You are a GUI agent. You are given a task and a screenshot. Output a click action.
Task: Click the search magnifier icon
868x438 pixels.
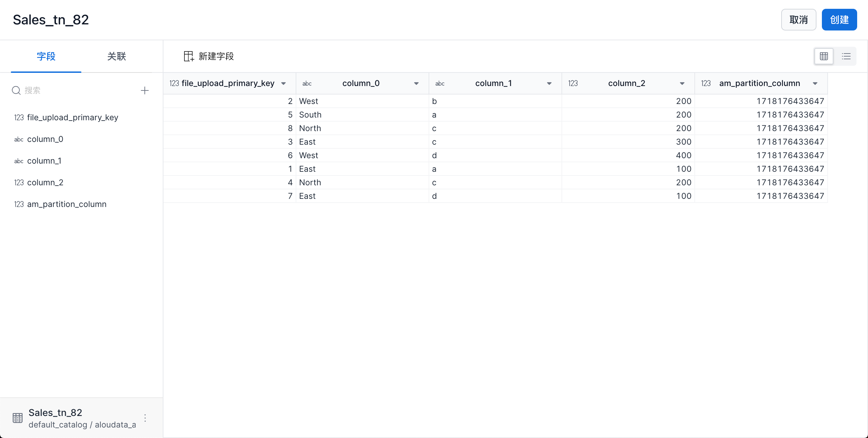pos(16,90)
